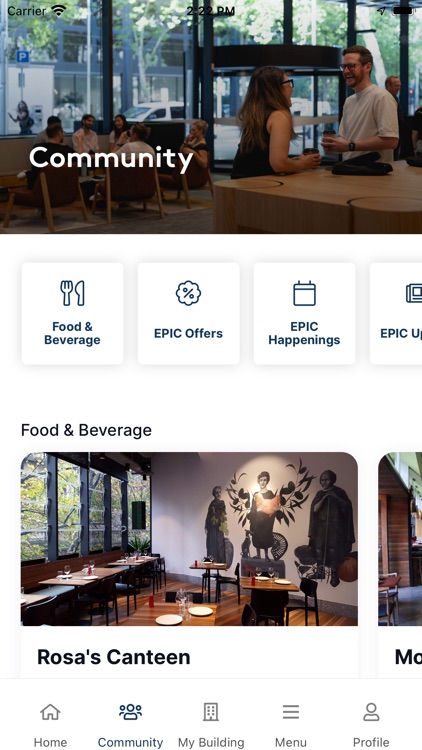The height and width of the screenshot is (750, 422).
Task: Open Rosa's Canteen restaurant photo
Action: [x=189, y=539]
